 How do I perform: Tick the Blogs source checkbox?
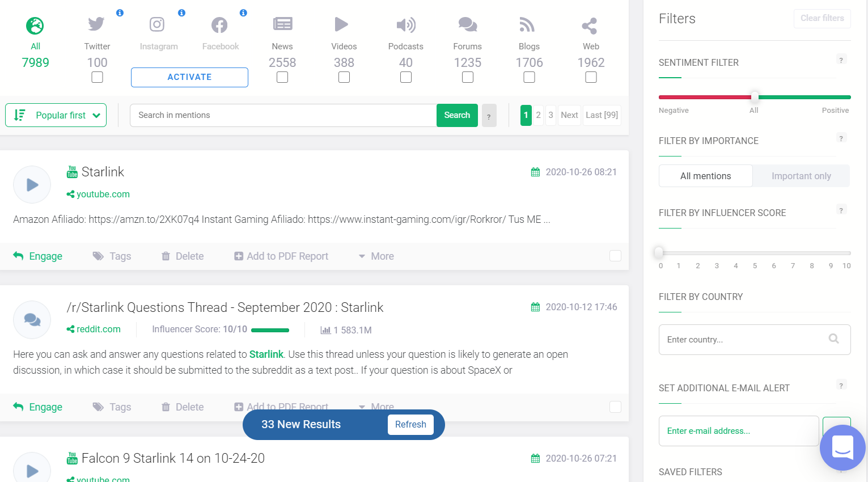pyautogui.click(x=530, y=77)
